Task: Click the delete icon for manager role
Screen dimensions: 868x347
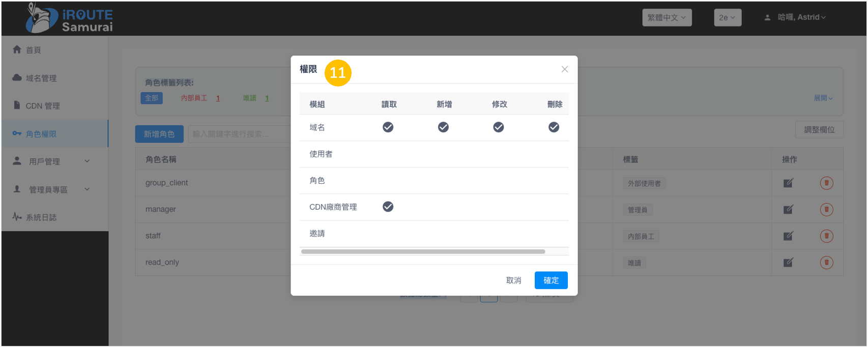Action: (x=826, y=210)
